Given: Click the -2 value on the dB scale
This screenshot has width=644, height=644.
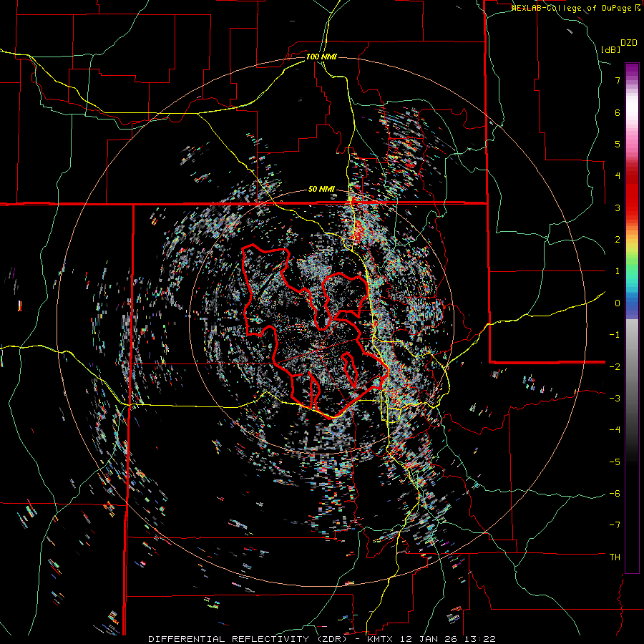Looking at the screenshot, I should coord(615,366).
